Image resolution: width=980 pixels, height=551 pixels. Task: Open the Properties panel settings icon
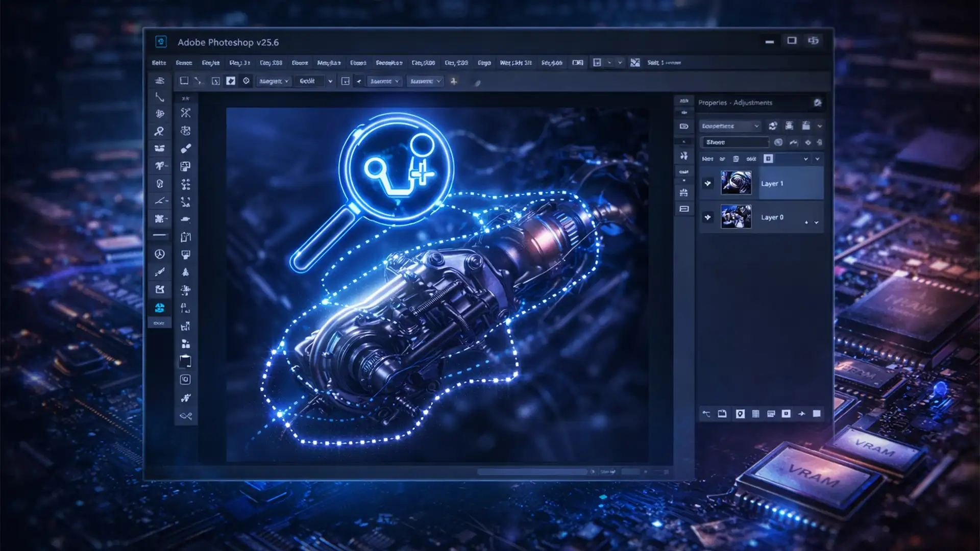[818, 103]
